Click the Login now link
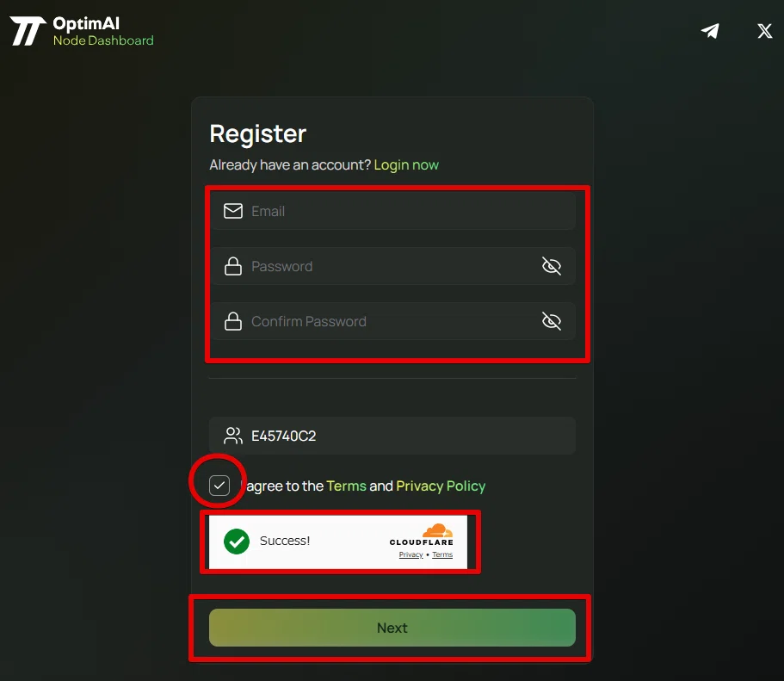Viewport: 784px width, 681px height. (x=406, y=165)
